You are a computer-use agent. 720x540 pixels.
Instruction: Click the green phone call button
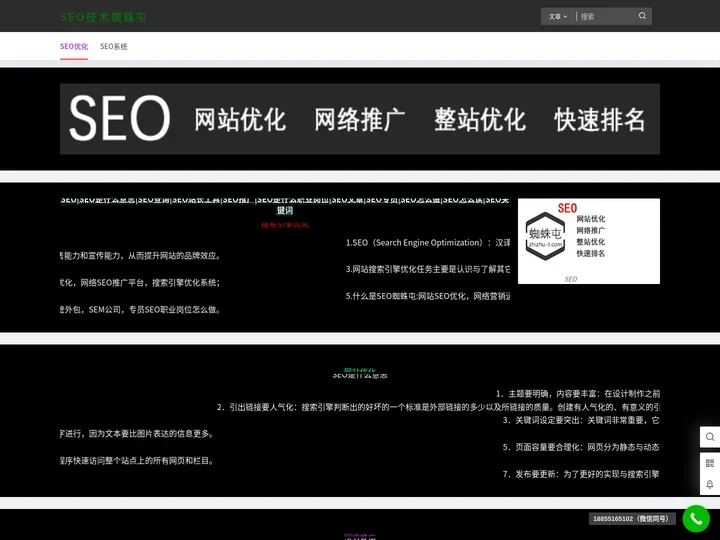coord(696,518)
